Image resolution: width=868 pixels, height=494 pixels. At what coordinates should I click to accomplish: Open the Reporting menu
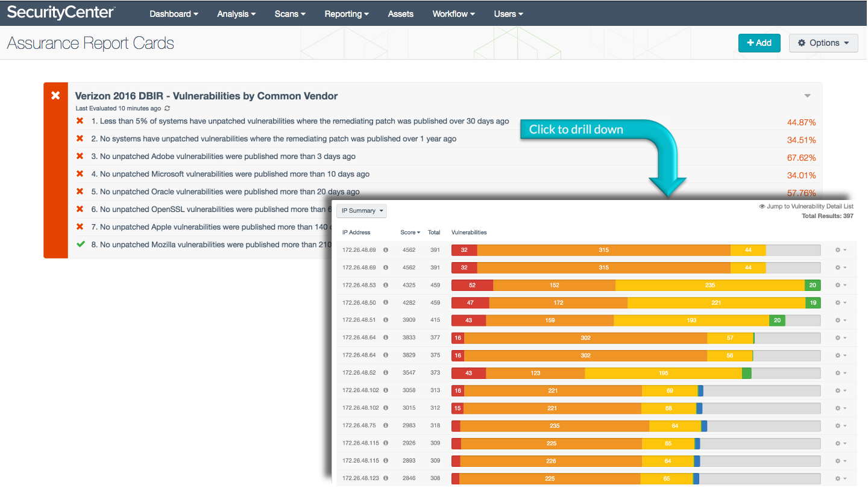[x=347, y=14]
